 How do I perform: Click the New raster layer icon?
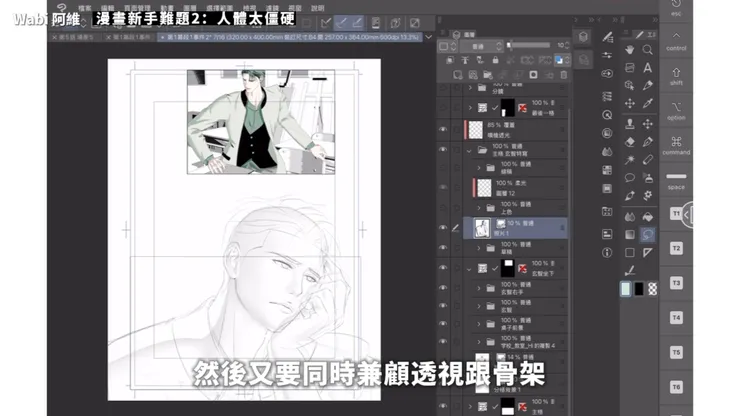(x=457, y=75)
